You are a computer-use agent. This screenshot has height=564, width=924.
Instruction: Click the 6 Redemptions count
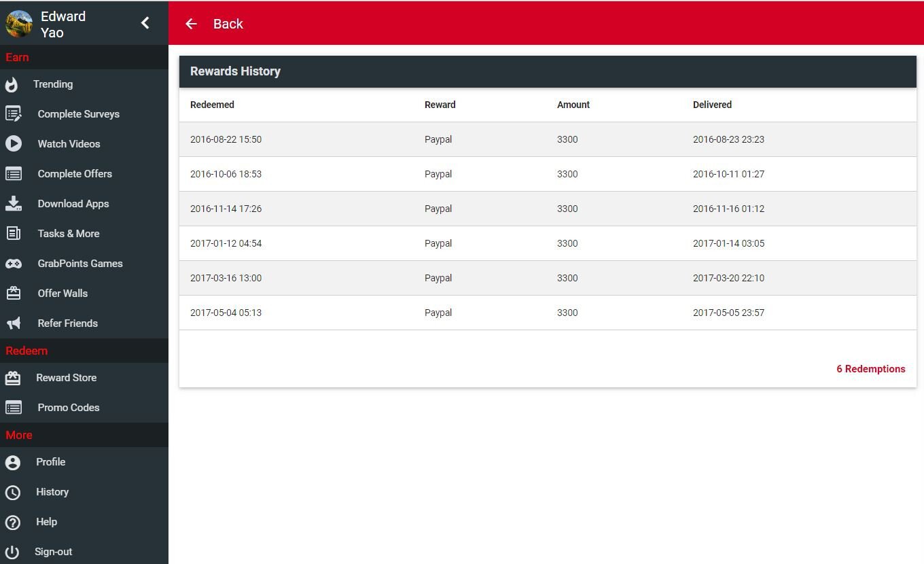click(x=870, y=369)
